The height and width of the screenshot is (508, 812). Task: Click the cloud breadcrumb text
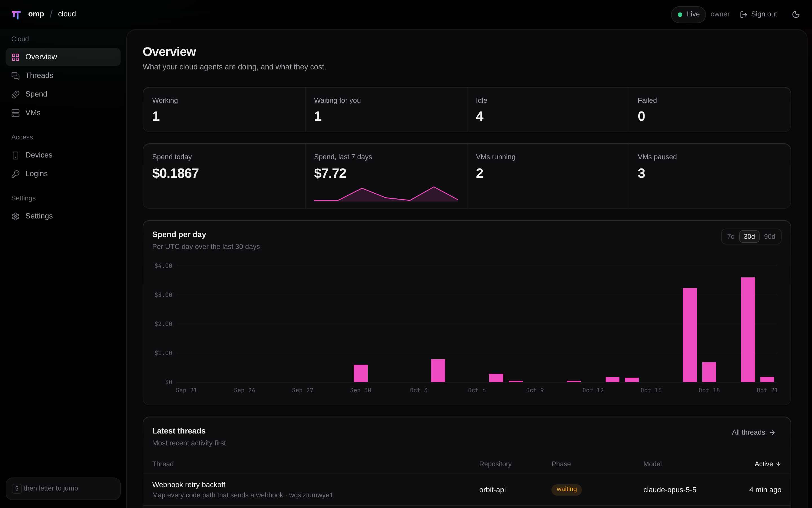[67, 14]
